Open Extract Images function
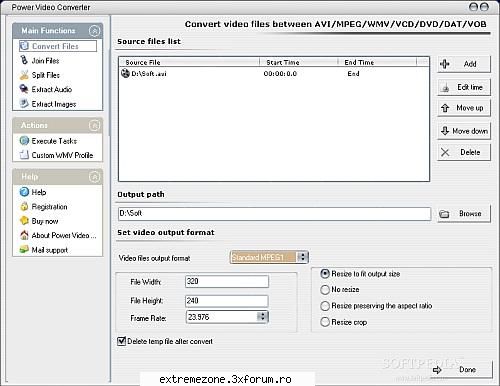This screenshot has width=500, height=386. coord(54,104)
